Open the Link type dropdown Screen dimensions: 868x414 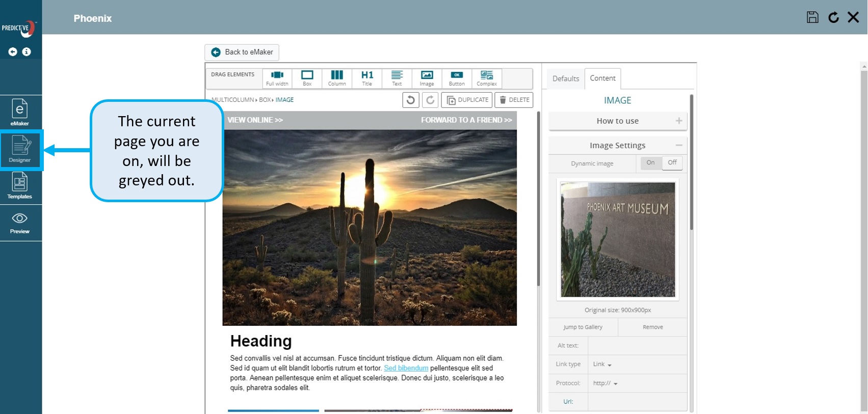[x=602, y=365]
